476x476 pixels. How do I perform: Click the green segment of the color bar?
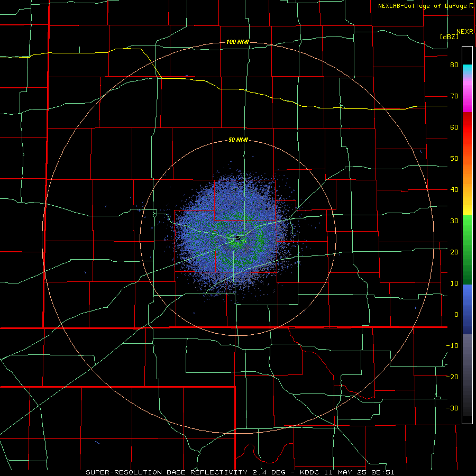click(x=467, y=250)
